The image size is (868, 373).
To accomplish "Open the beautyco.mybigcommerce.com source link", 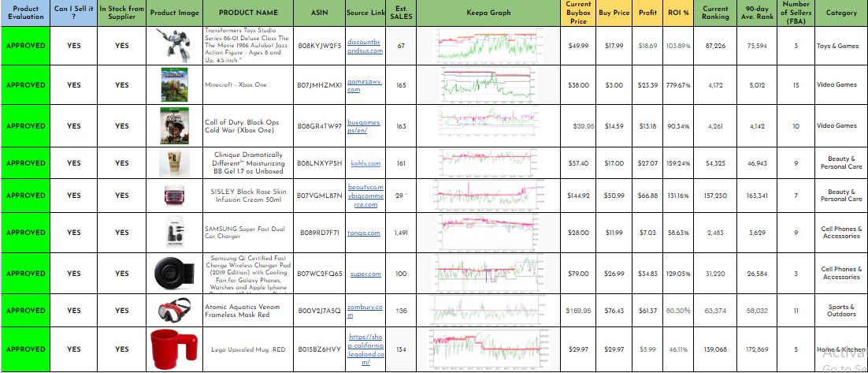I will 365,196.
